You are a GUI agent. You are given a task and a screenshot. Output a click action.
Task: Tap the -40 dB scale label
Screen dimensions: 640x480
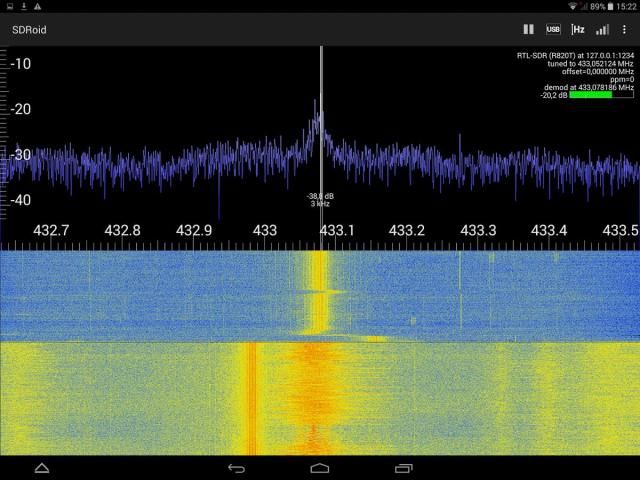(20, 200)
